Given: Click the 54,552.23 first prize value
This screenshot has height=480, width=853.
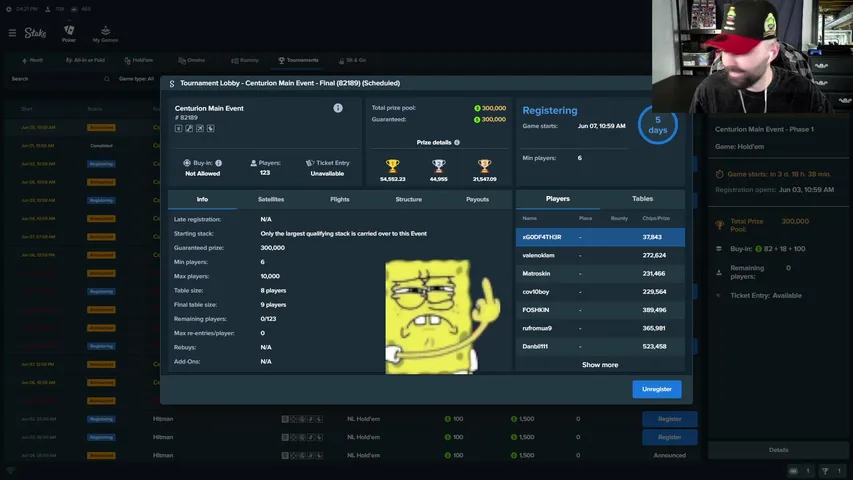Looking at the screenshot, I should pos(392,179).
